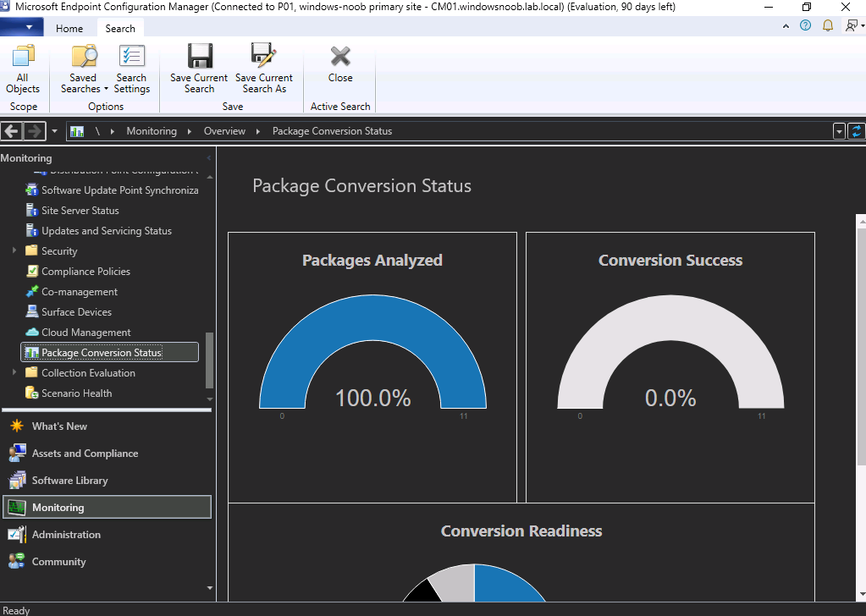Open the application menu dropdown button

(20, 26)
